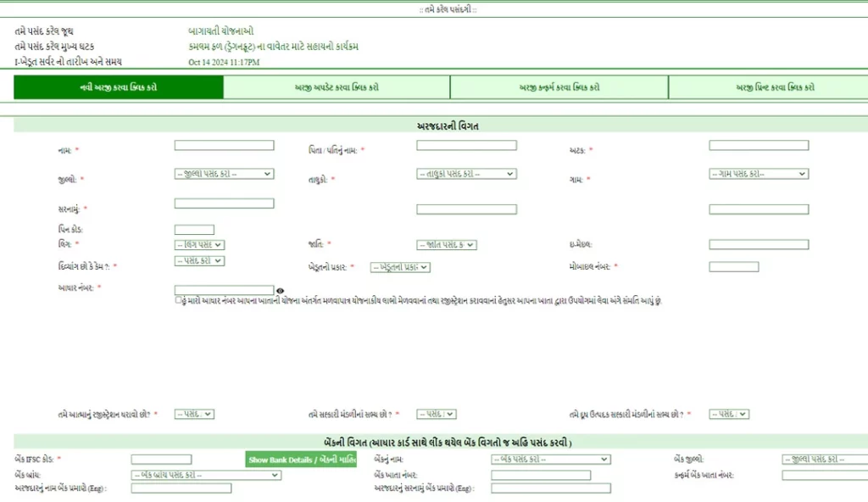Open the ખેડૂતનો પ્રકાર farmer type dropdown
Image resolution: width=868 pixels, height=502 pixels.
pos(401,266)
